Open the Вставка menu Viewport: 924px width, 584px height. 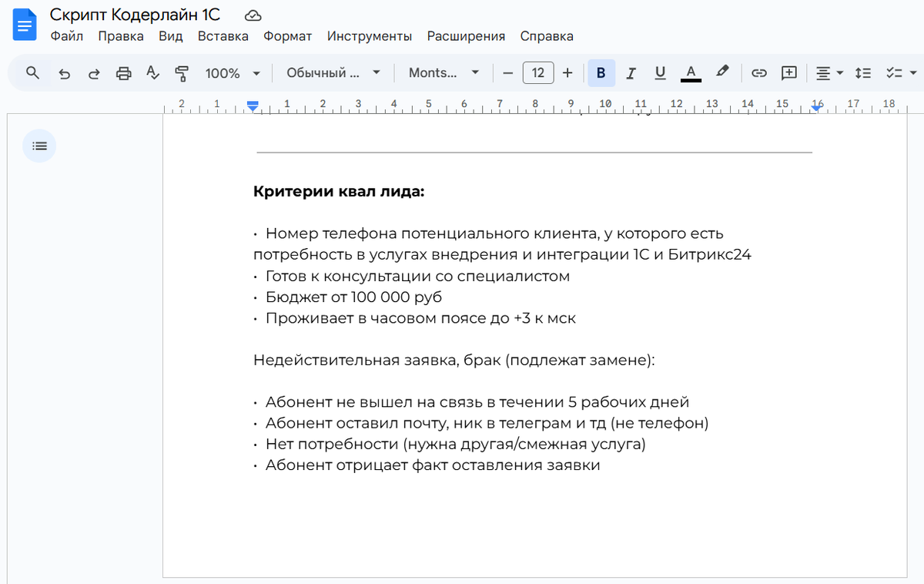click(x=223, y=36)
